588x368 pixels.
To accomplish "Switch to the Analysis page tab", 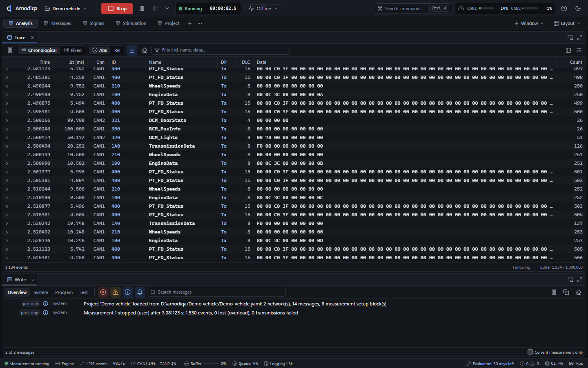I will click(x=20, y=23).
